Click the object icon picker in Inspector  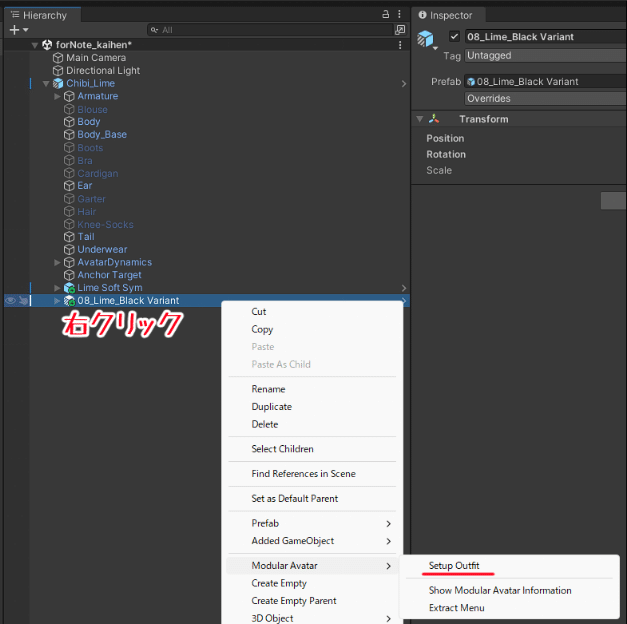coord(426,39)
